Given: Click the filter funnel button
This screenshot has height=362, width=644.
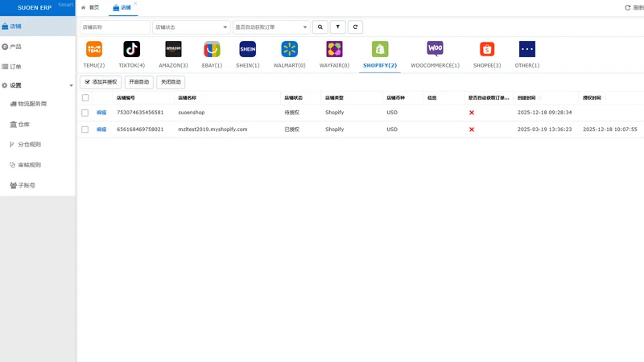Looking at the screenshot, I should [338, 27].
